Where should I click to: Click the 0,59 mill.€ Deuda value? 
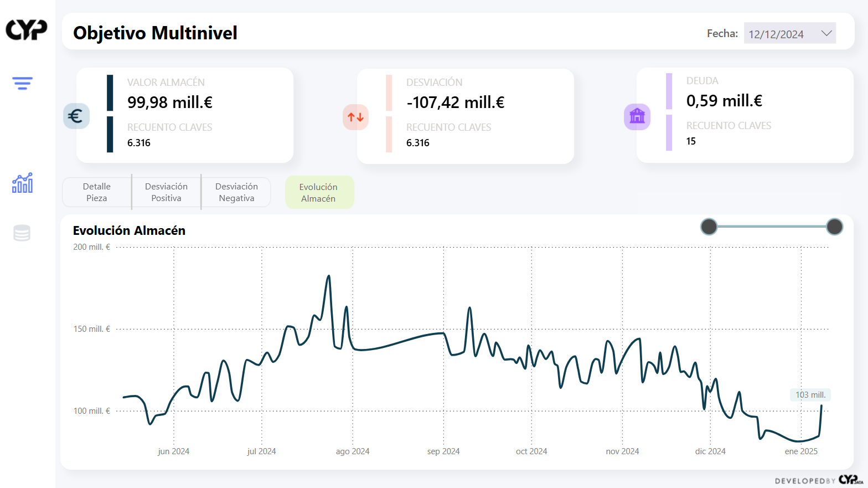pos(724,101)
